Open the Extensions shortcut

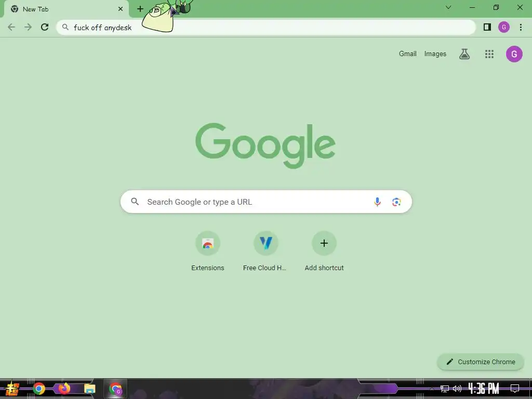(x=208, y=251)
